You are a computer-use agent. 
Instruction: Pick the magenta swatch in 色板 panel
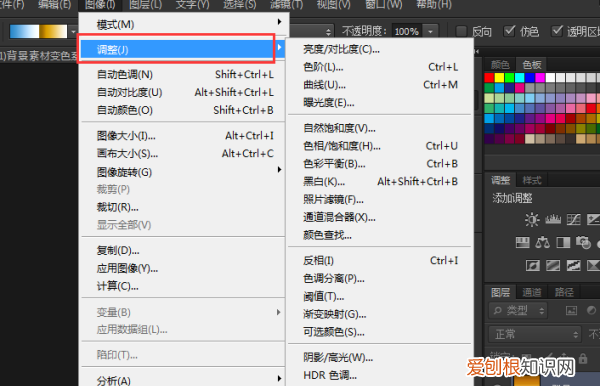(540, 78)
